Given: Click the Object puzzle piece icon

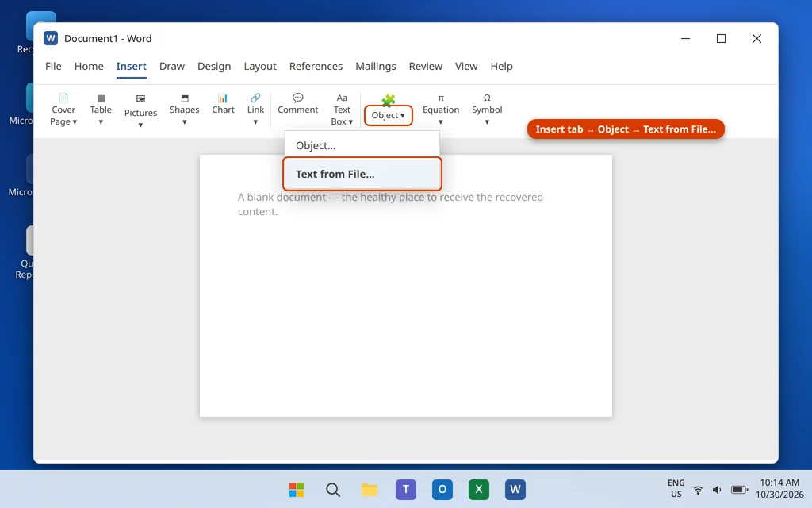Looking at the screenshot, I should click(388, 99).
